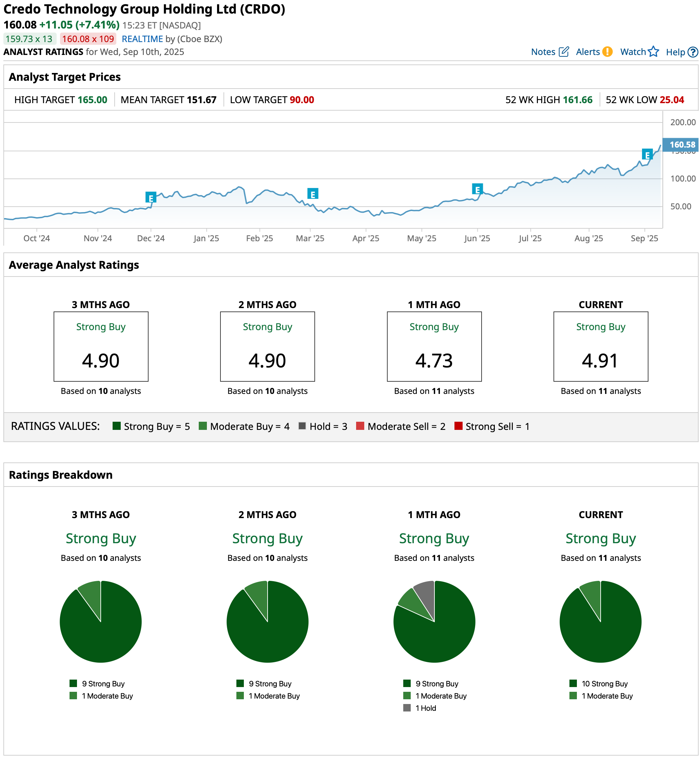Viewport: 700px width, 760px height.
Task: Click the 2 MTHS AGO pie chart
Action: tap(268, 622)
